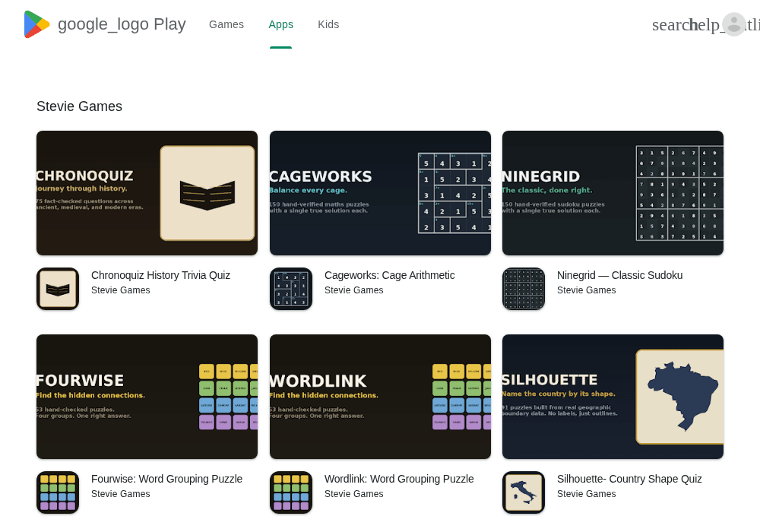Open the Cageworks small grid app icon
This screenshot has height=532, width=760.
291,289
